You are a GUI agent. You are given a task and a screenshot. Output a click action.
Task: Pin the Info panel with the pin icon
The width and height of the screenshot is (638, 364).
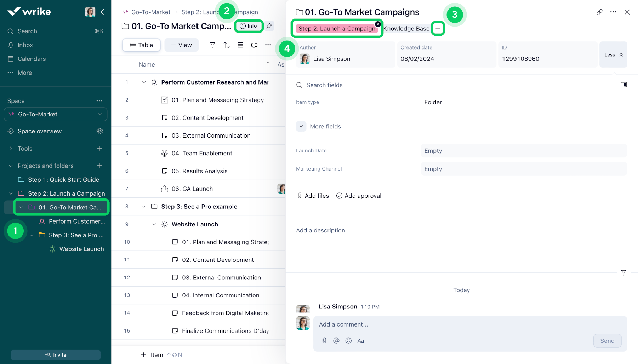click(269, 26)
